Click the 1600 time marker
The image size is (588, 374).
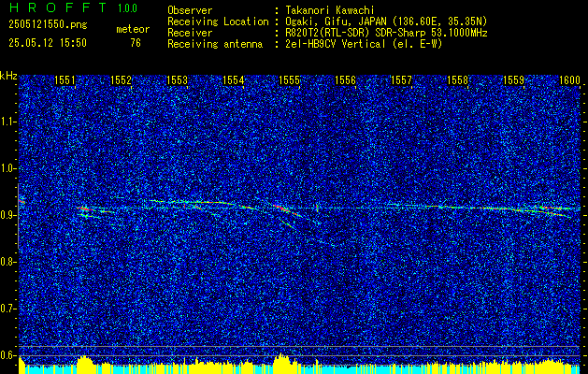click(x=569, y=79)
